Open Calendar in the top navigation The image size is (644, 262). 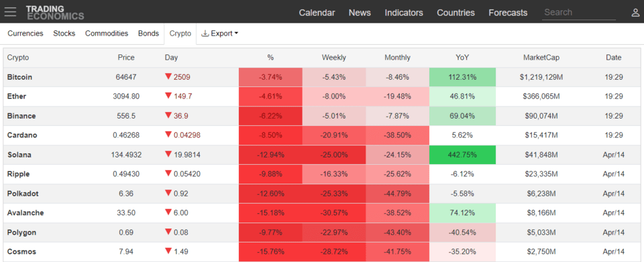point(317,13)
